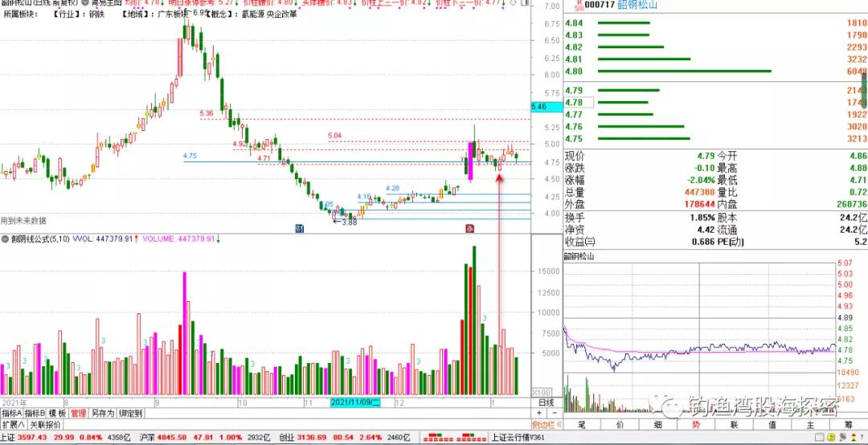Click the diamond icon at chart top
This screenshot has height=445, width=868.
click(513, 2)
